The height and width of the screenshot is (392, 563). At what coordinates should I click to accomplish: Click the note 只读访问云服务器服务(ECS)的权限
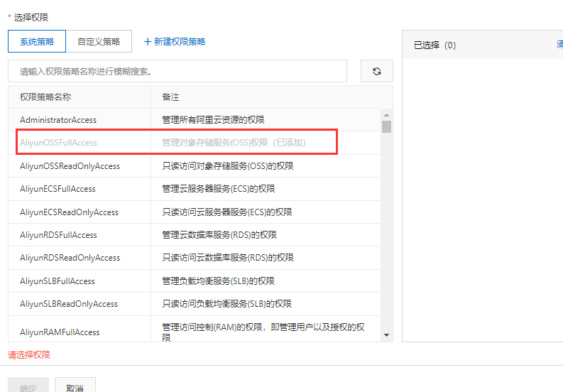227,212
